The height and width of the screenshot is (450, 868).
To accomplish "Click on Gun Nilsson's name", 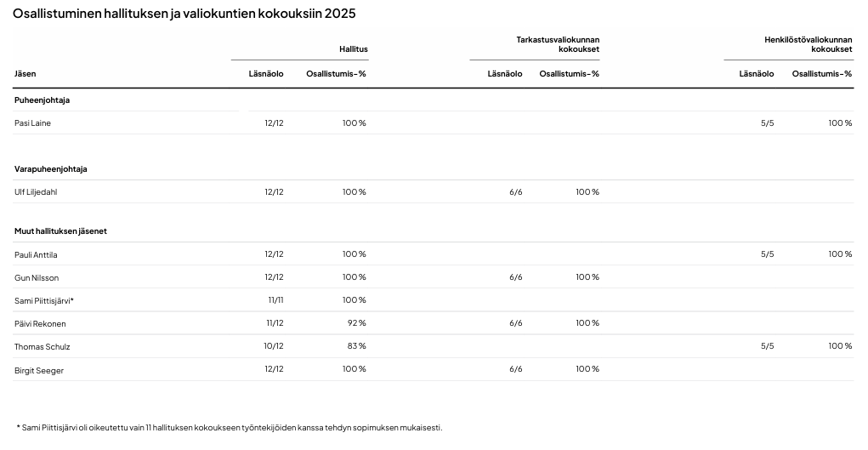I will click(x=37, y=278).
